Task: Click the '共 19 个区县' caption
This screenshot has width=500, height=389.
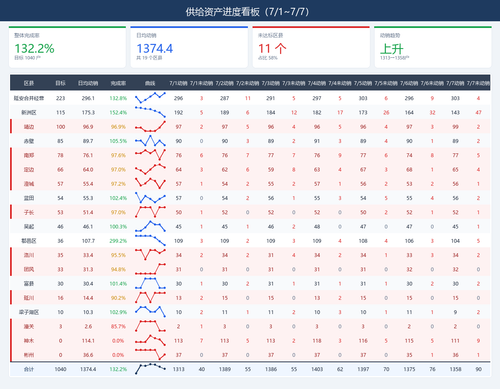Action: [149, 58]
